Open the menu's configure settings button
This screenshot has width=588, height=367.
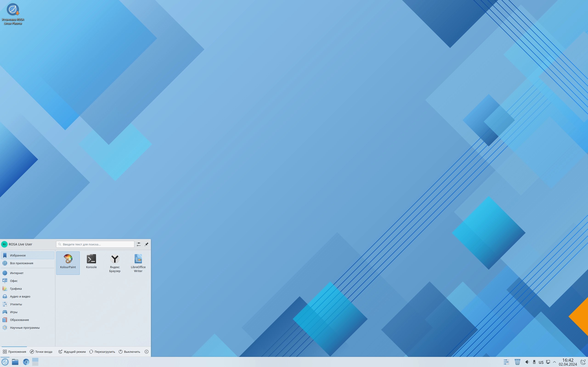pyautogui.click(x=139, y=244)
